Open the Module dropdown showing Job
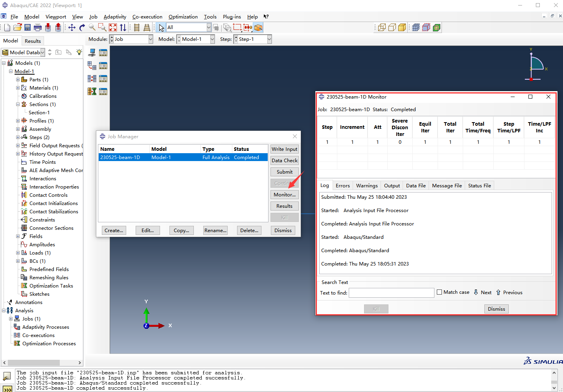Screen dimensions: 563x392 [151, 39]
